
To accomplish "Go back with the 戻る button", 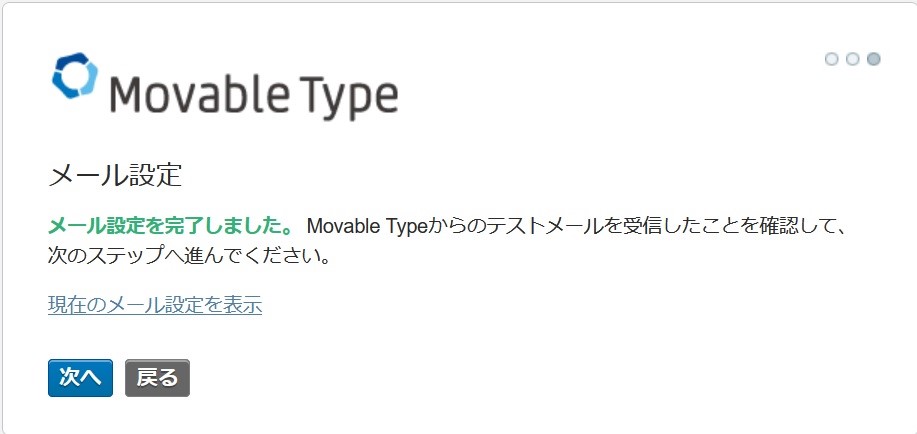I will (157, 378).
